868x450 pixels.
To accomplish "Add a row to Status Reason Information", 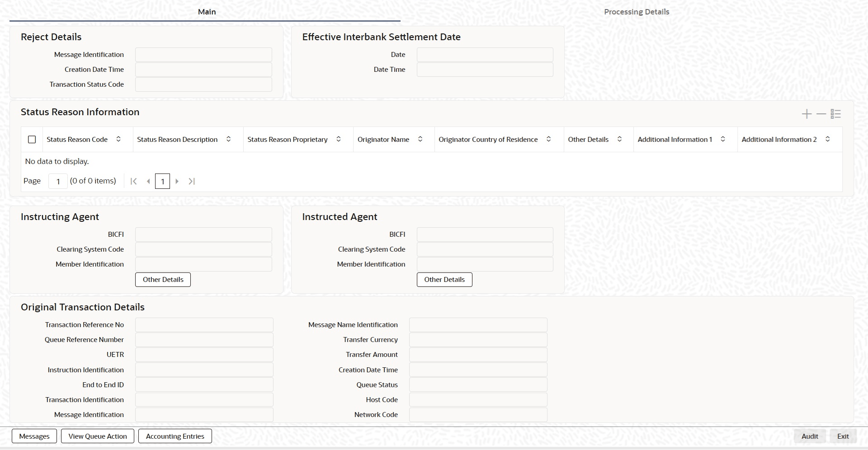I will coord(807,114).
